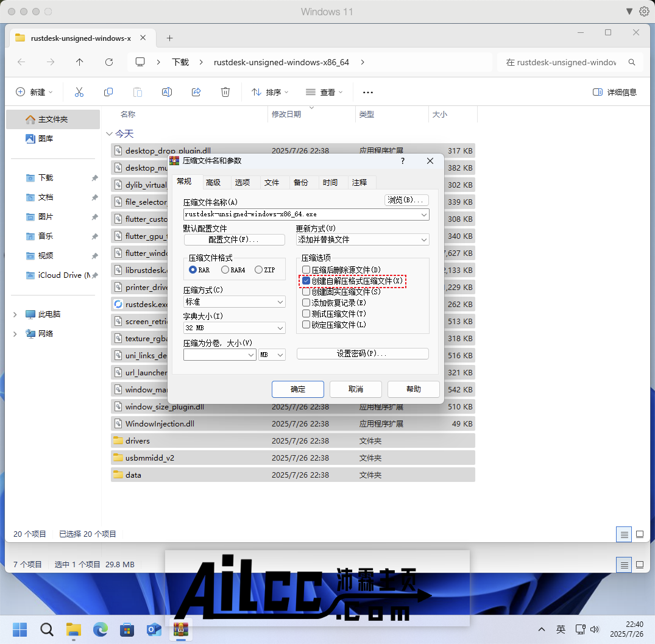Click WinRAR icon on the taskbar
This screenshot has height=644, width=655.
[x=181, y=629]
